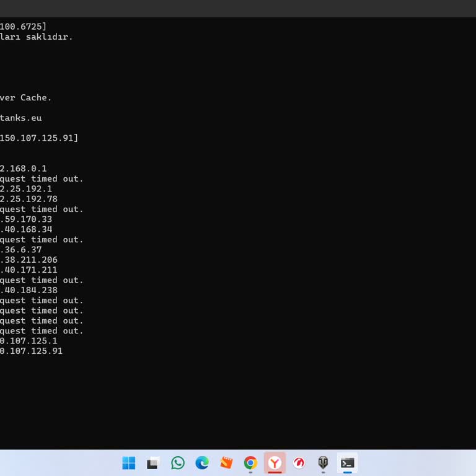
Task: Click the .40.184.238 hop entry
Action: coord(29,290)
